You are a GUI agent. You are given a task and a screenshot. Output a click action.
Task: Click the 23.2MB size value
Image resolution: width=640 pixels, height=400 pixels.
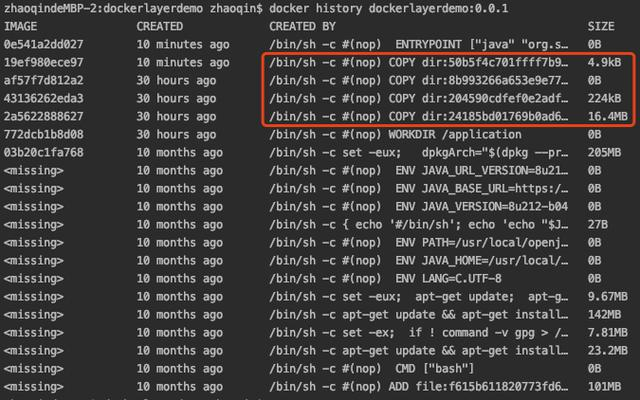[x=607, y=351]
